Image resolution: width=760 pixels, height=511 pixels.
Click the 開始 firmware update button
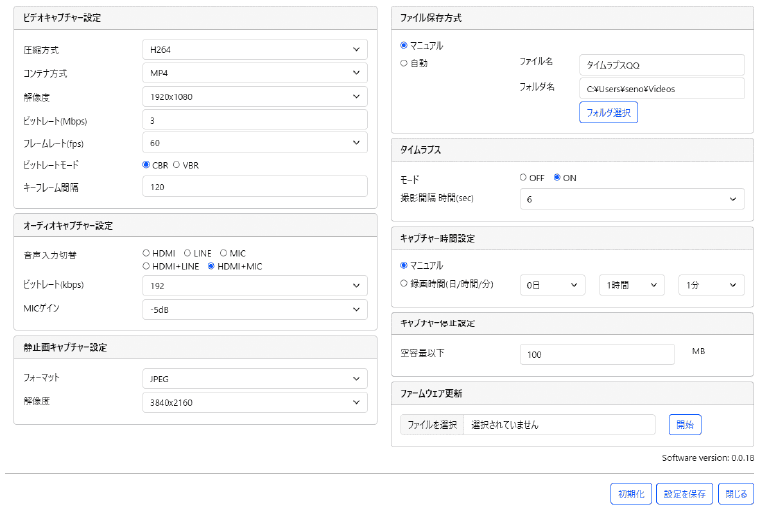point(685,425)
